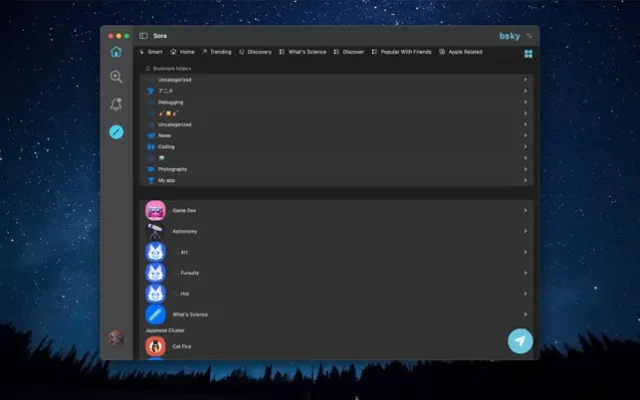Switch to the Apple Related tab
640x400 pixels.
click(x=461, y=52)
